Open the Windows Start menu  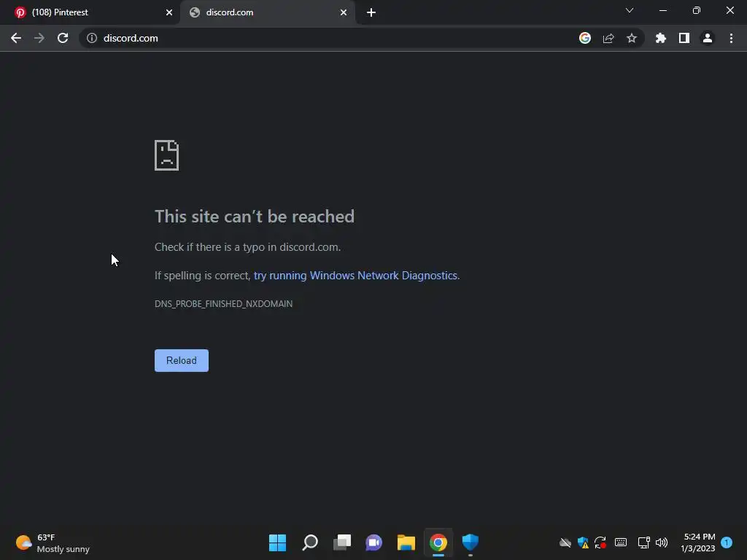(278, 542)
